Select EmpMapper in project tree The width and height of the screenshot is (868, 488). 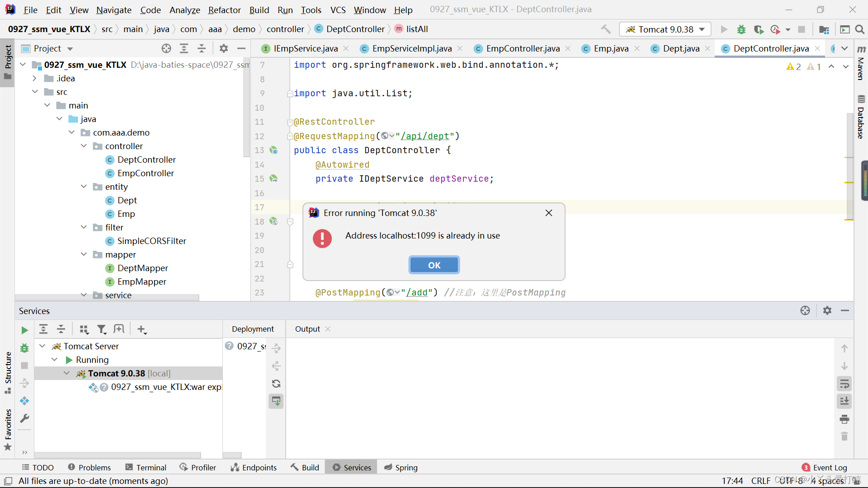[142, 282]
